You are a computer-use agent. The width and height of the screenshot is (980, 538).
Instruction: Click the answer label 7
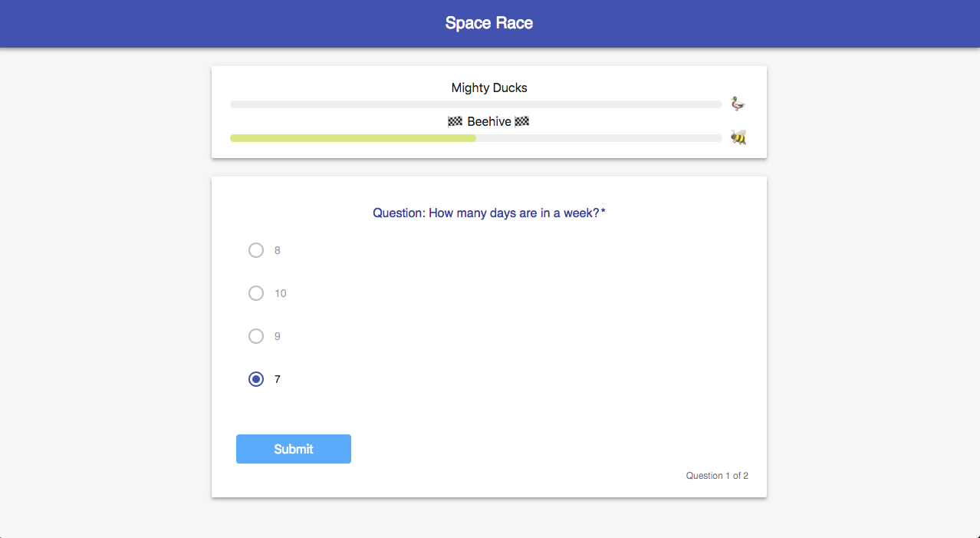(x=278, y=379)
